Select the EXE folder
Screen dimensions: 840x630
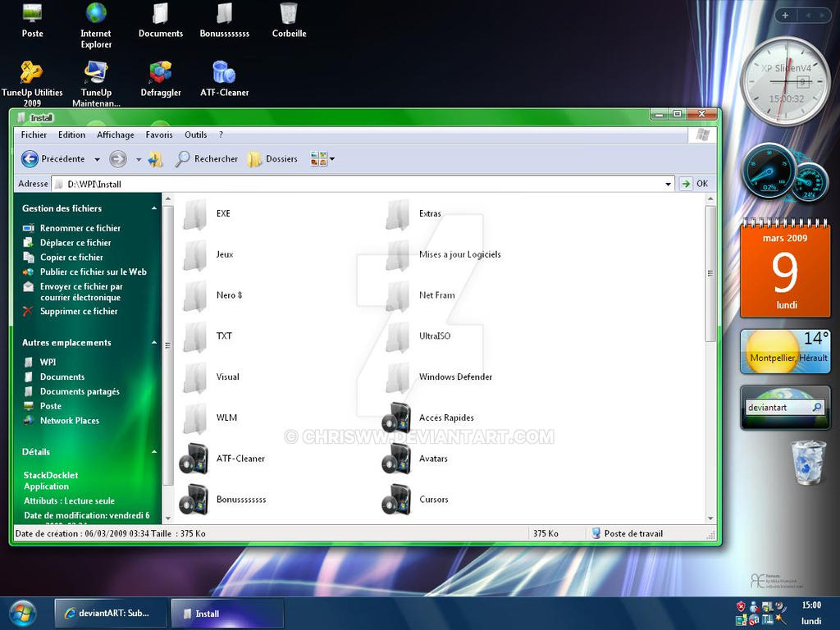click(x=207, y=213)
